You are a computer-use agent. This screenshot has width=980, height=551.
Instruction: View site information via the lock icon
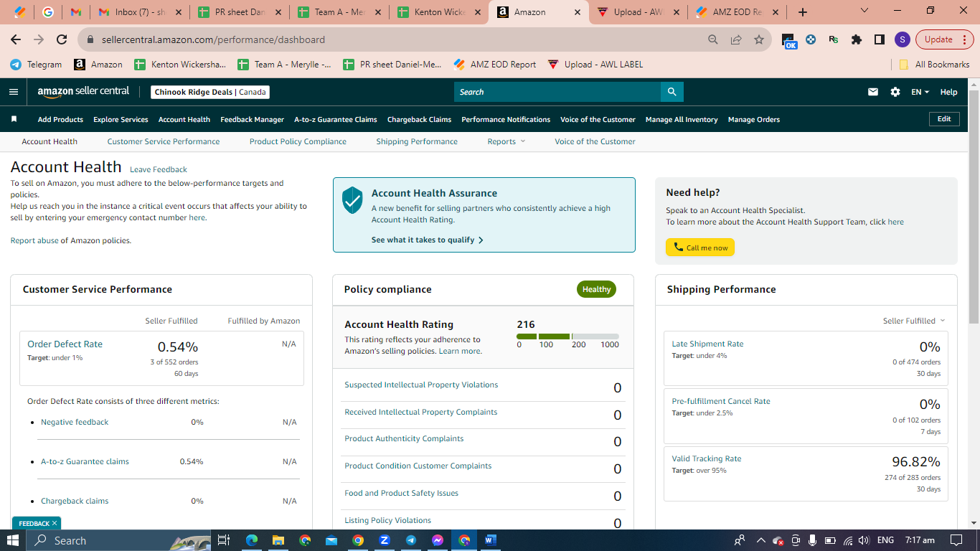(90, 39)
